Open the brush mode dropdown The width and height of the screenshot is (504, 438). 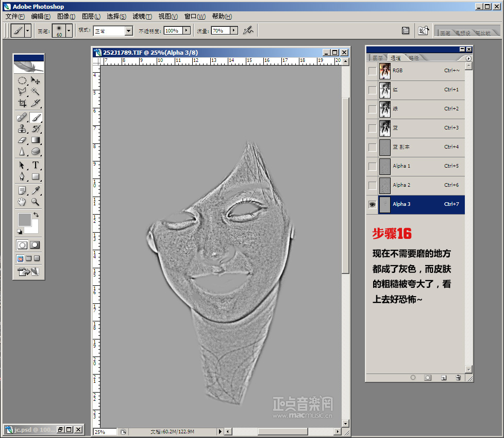[x=128, y=31]
